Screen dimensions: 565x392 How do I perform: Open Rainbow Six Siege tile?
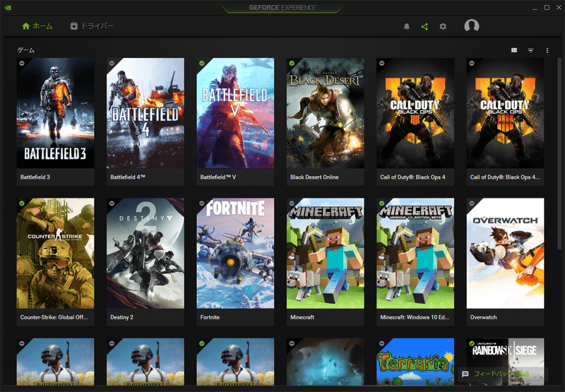tap(505, 362)
